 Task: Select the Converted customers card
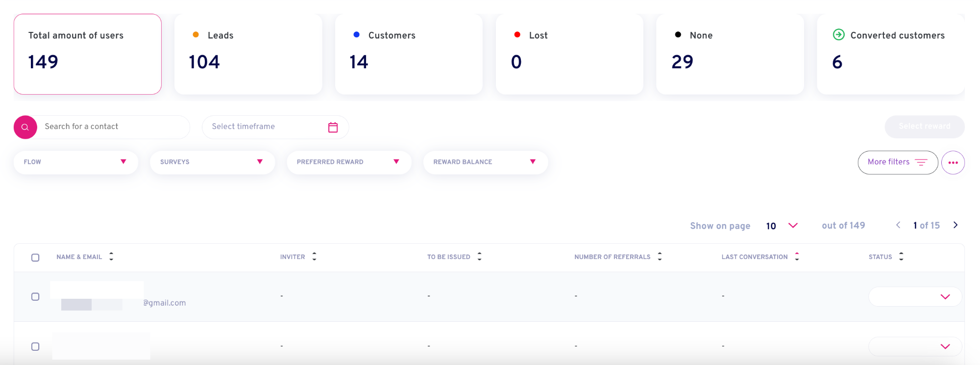pyautogui.click(x=891, y=54)
